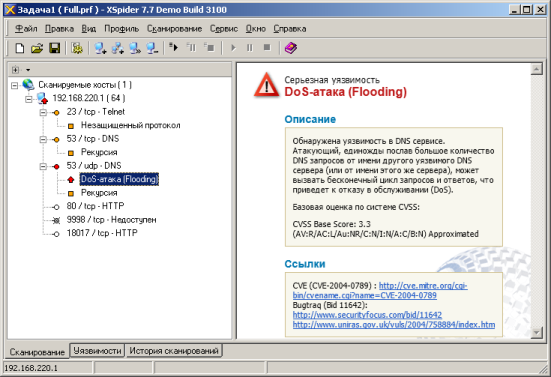Viewport: 551px width, 377px height.
Task: Open the Сервис menu
Action: click(223, 29)
